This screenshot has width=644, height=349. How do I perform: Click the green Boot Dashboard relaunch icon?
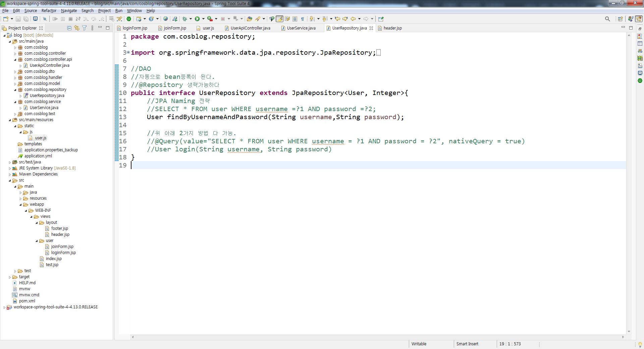pyautogui.click(x=129, y=19)
